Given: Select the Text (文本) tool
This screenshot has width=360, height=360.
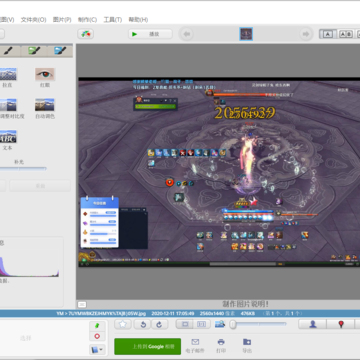Looking at the screenshot, I should [8, 140].
